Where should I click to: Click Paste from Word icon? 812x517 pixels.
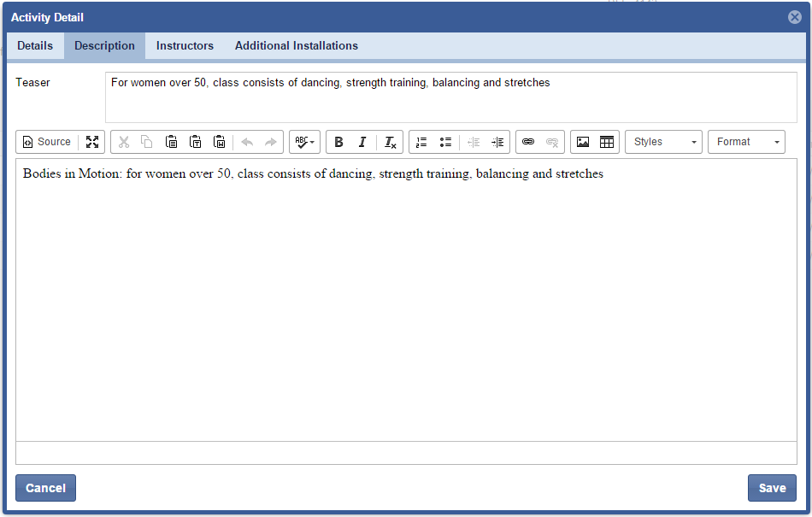pos(219,142)
